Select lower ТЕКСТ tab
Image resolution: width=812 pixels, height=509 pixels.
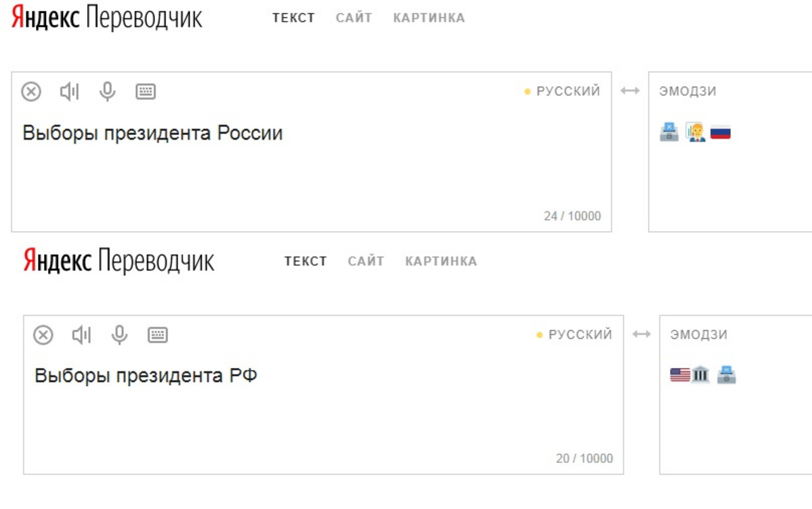[305, 262]
